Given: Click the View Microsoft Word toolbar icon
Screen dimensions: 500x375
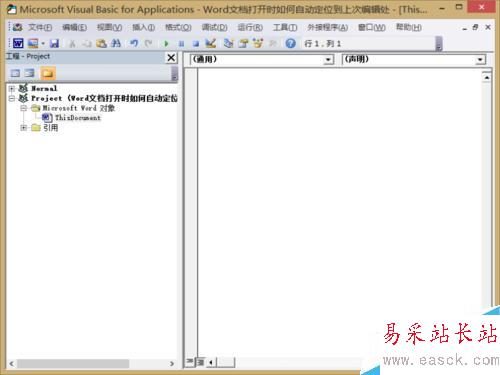Looking at the screenshot, I should click(x=18, y=43).
